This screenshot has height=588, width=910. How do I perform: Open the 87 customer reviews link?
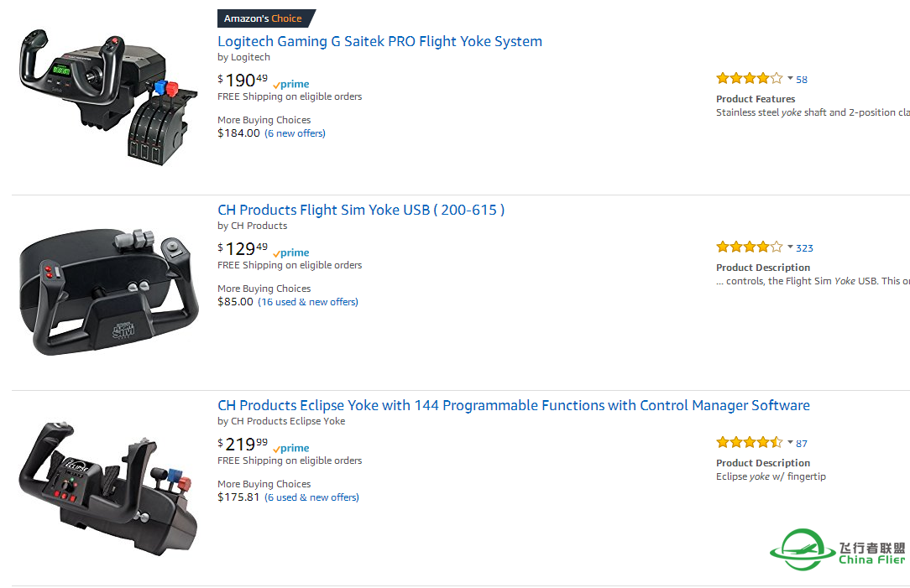click(x=802, y=444)
